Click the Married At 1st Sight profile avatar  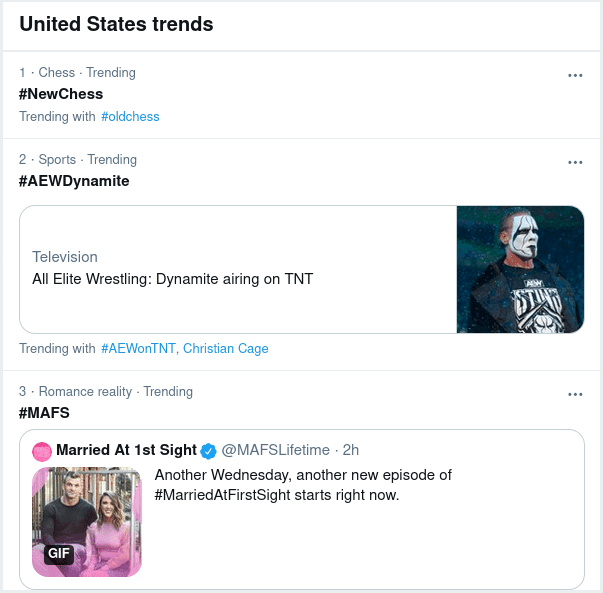[x=42, y=451]
